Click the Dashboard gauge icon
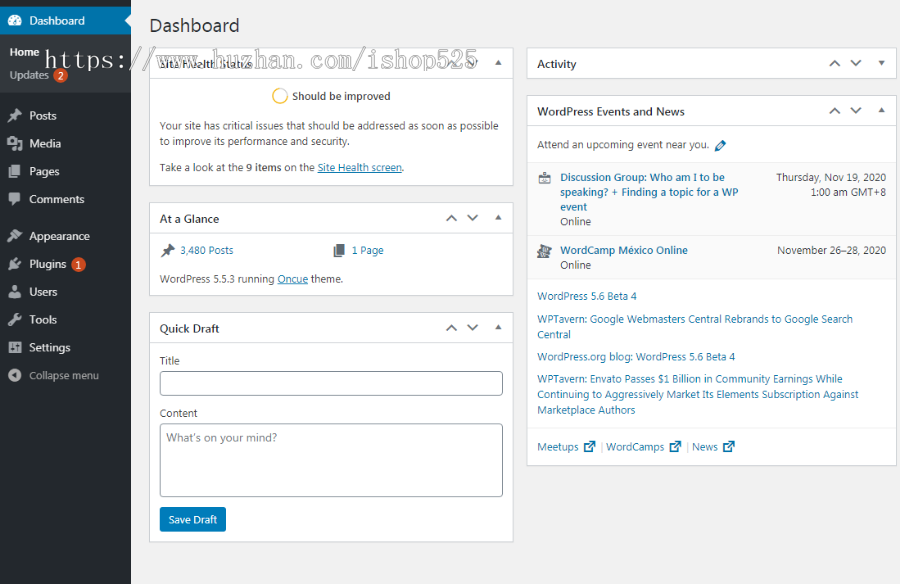This screenshot has width=900, height=584. pyautogui.click(x=15, y=21)
